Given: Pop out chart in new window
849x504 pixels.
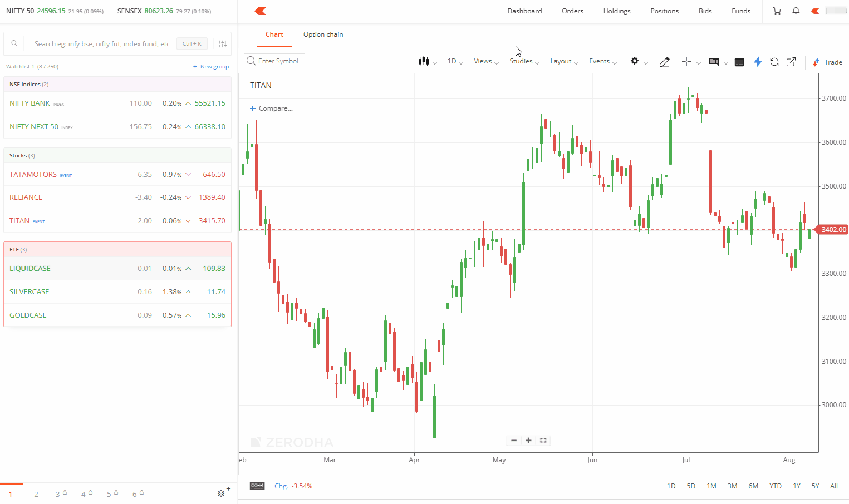Looking at the screenshot, I should 791,62.
